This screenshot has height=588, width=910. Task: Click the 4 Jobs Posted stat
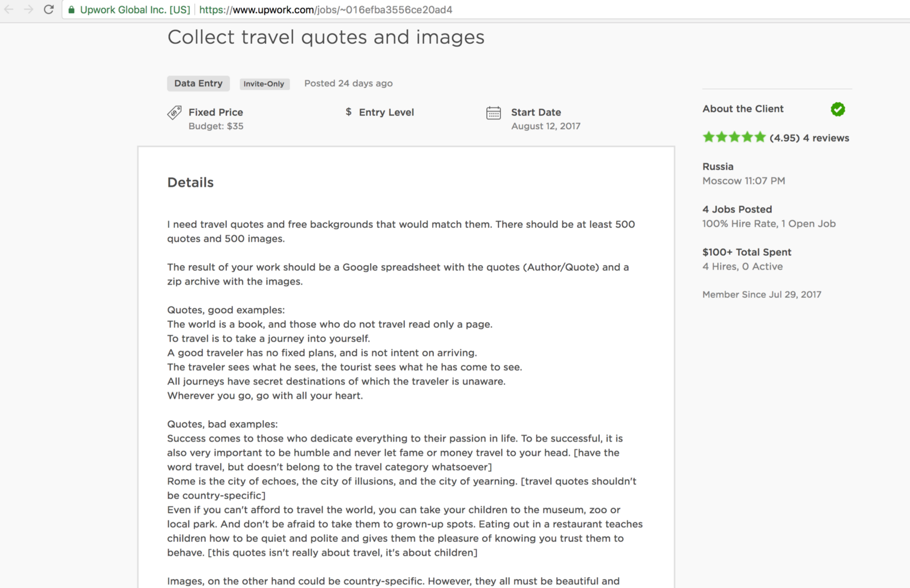pos(737,209)
